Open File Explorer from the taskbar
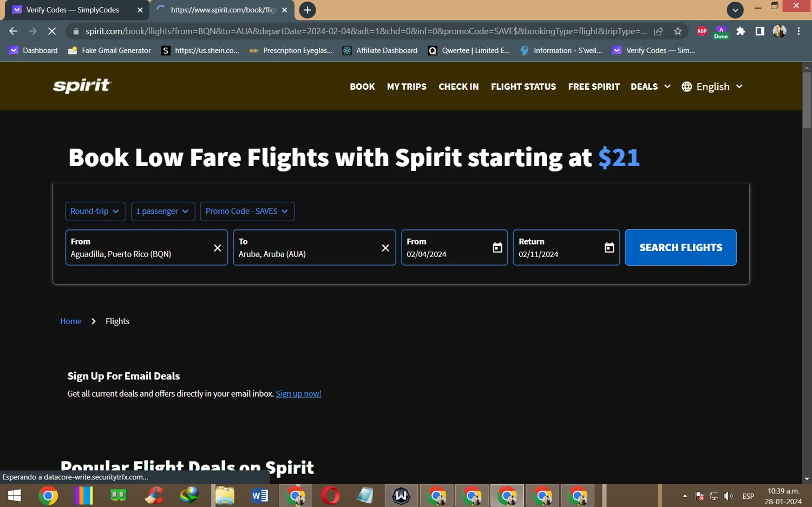This screenshot has height=507, width=812. [x=225, y=496]
